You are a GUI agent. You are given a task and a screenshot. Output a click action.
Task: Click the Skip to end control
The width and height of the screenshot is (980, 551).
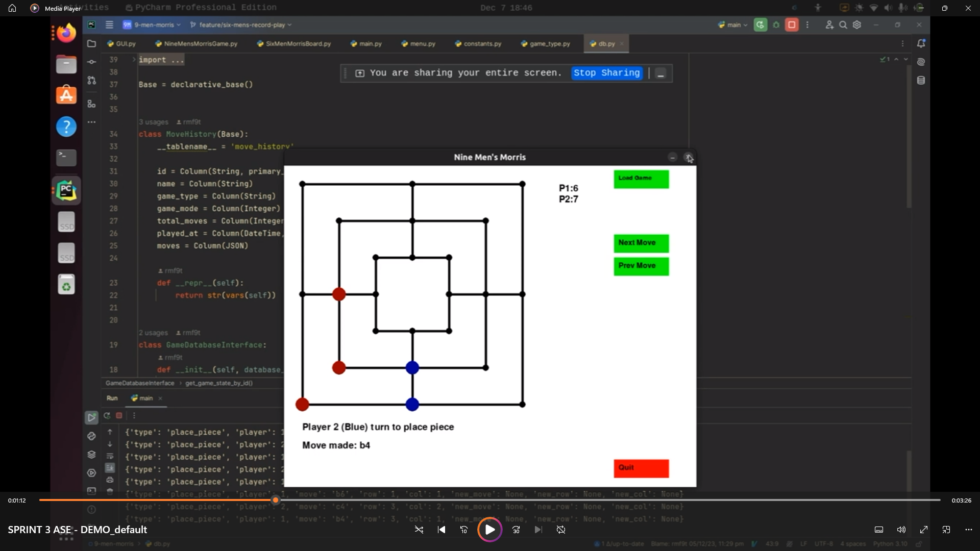point(538,530)
